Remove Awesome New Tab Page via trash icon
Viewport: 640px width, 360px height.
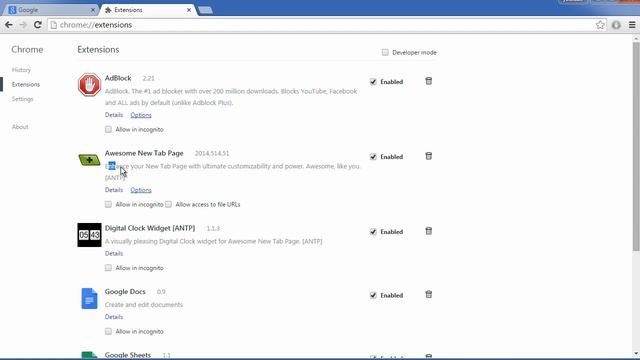(429, 156)
